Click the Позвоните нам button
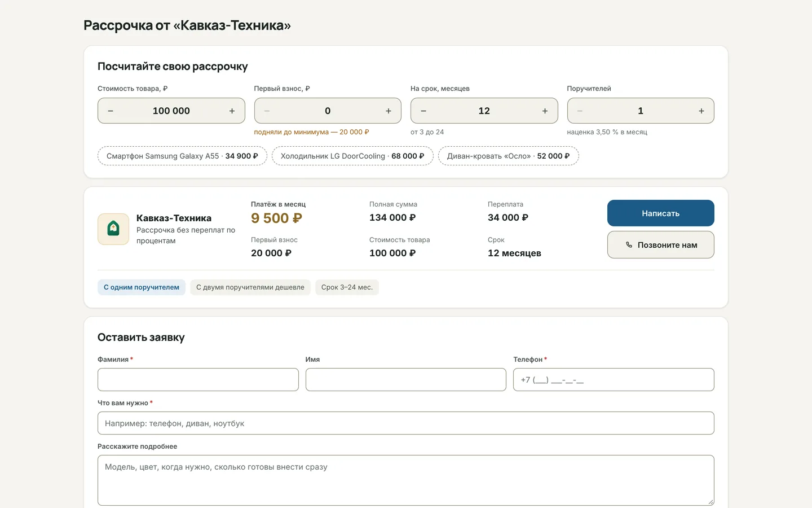 pyautogui.click(x=661, y=245)
